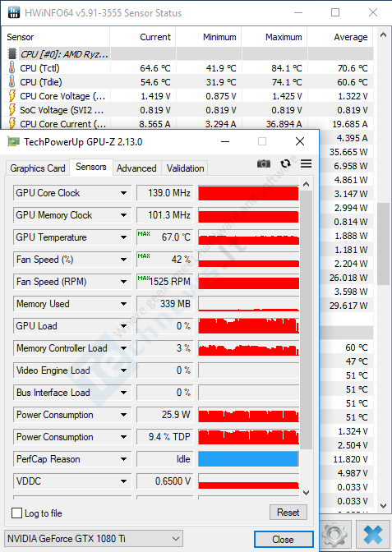
Task: Click the CPU (Tctl) thermometer icon
Action: pos(12,67)
